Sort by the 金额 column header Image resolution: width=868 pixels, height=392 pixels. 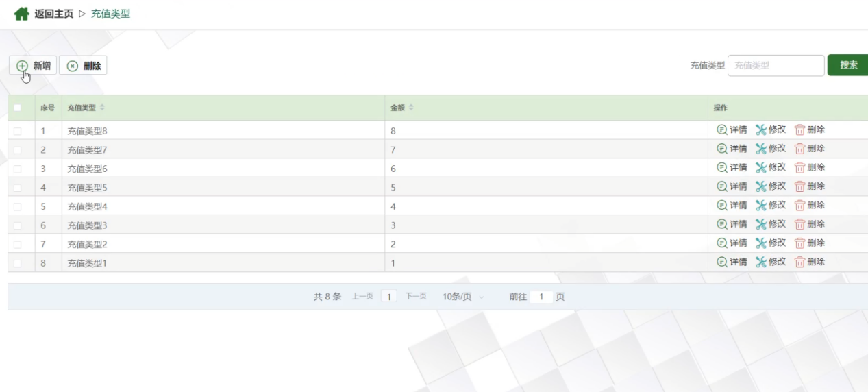point(402,108)
